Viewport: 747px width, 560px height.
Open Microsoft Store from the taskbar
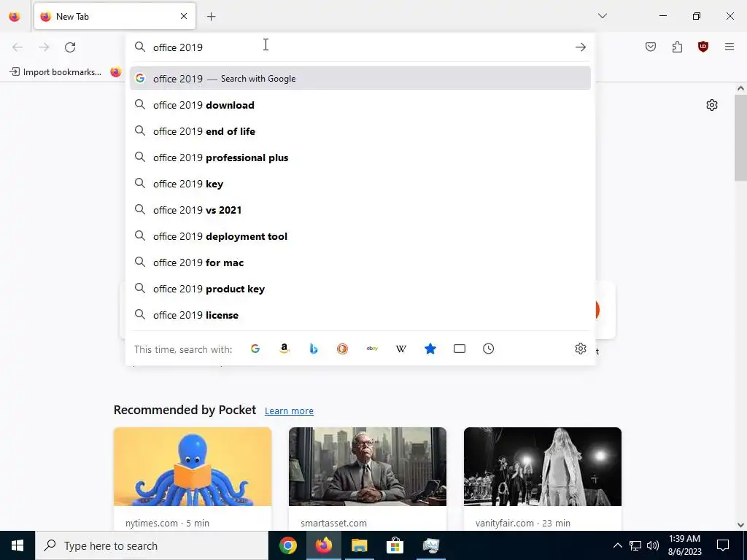[395, 545]
